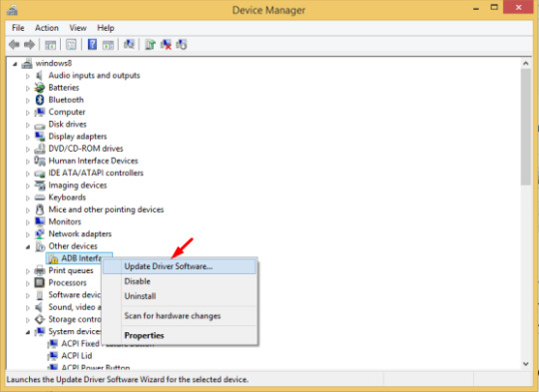Viewport: 539px width, 392px height.
Task: Select the Network adapters category
Action: 80,234
